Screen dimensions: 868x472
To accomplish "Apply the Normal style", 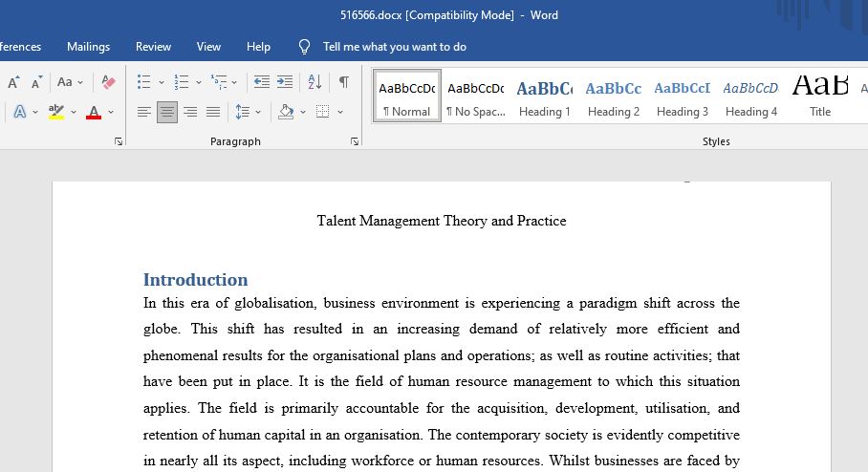I will point(407,96).
